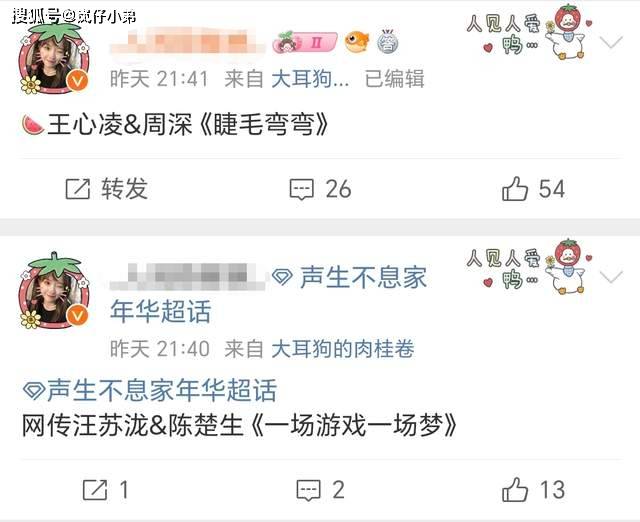Expand the second post's chevron menu
This screenshot has width=640, height=522.
click(611, 277)
